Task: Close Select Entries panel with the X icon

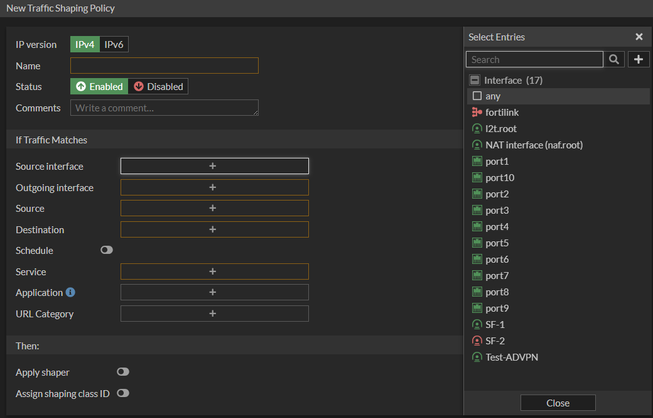Action: [639, 37]
